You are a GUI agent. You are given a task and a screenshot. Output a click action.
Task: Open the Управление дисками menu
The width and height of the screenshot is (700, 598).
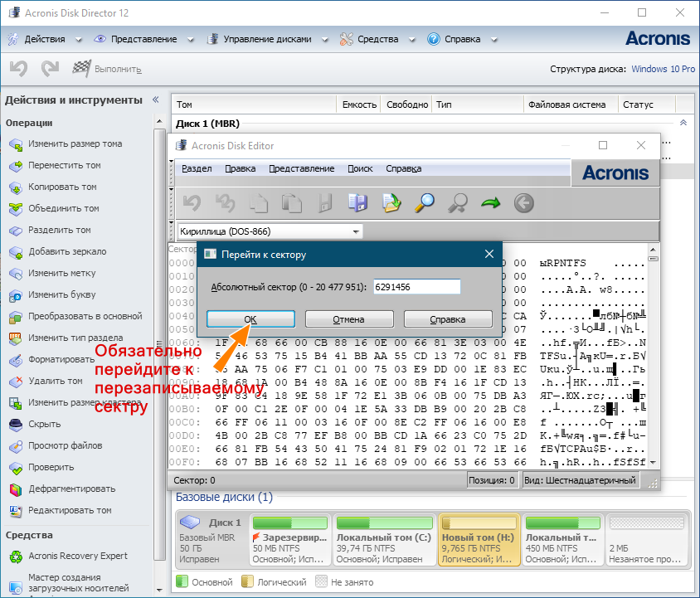(x=267, y=39)
